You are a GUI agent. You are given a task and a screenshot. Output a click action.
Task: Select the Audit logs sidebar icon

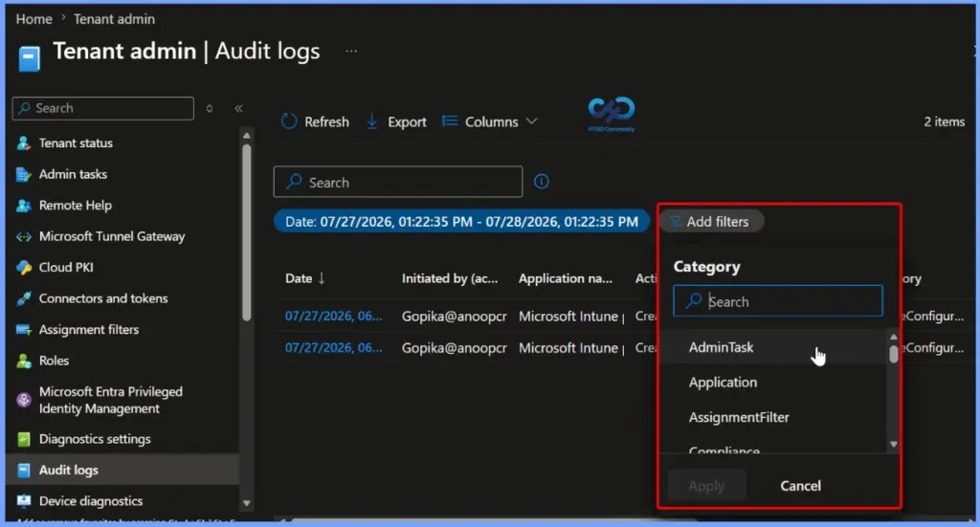click(24, 471)
